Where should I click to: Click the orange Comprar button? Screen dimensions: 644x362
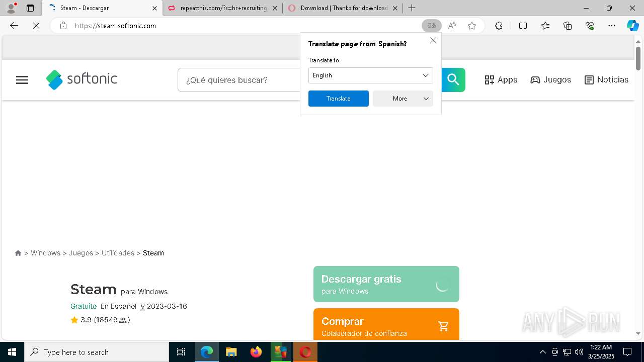coord(386,324)
